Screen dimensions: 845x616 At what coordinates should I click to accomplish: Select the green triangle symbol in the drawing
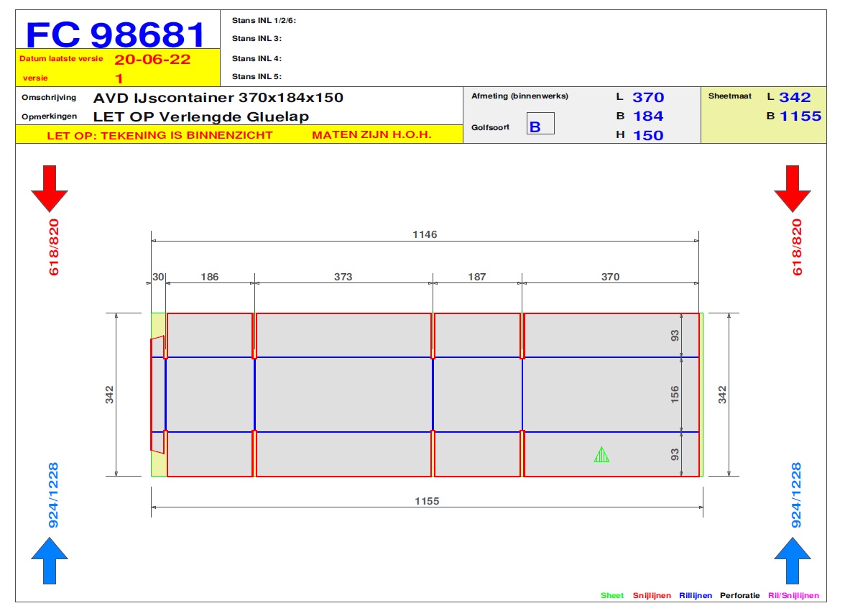point(601,455)
